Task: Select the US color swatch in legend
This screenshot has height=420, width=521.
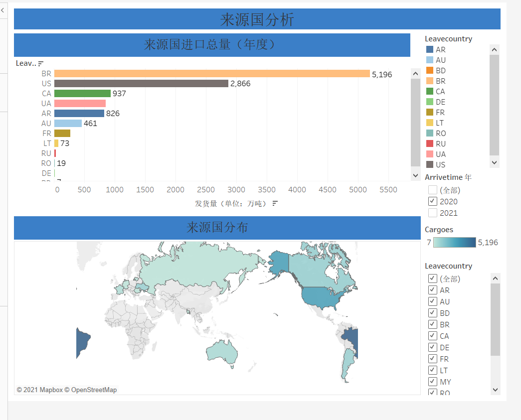Action: 430,164
